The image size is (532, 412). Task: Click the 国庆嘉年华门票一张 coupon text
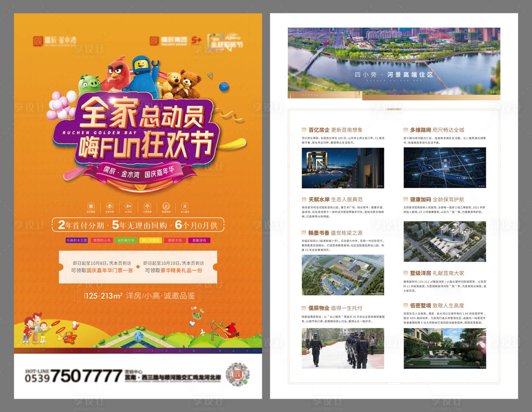pyautogui.click(x=110, y=271)
